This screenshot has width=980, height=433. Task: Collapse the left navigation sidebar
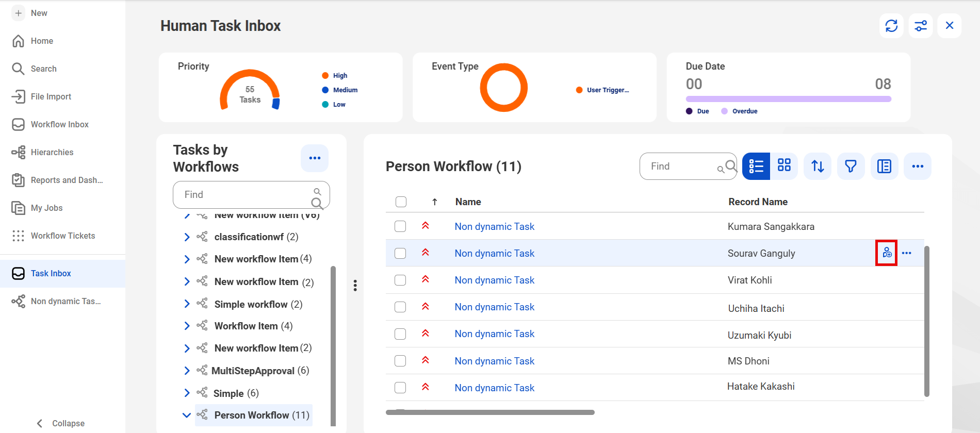61,423
